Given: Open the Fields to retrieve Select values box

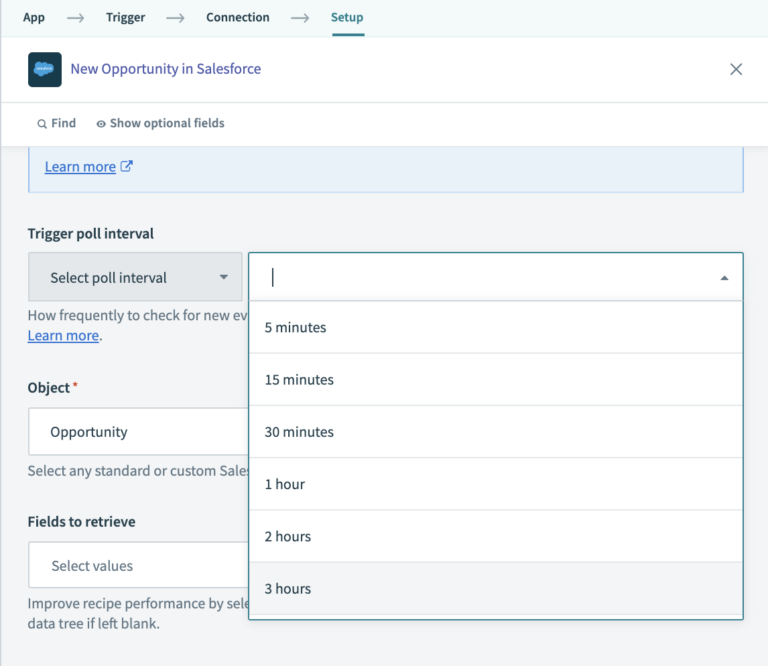Looking at the screenshot, I should point(139,565).
